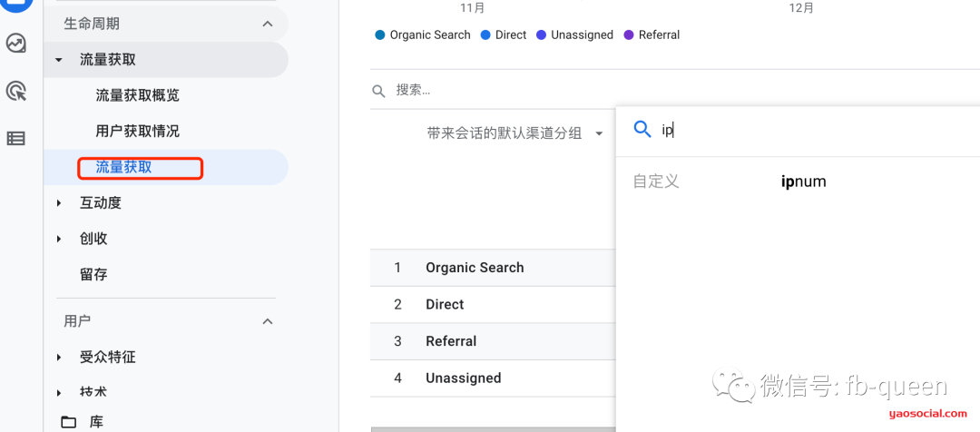The width and height of the screenshot is (980, 432).
Task: Expand the 受众特征 tree arrow
Action: 59,358
